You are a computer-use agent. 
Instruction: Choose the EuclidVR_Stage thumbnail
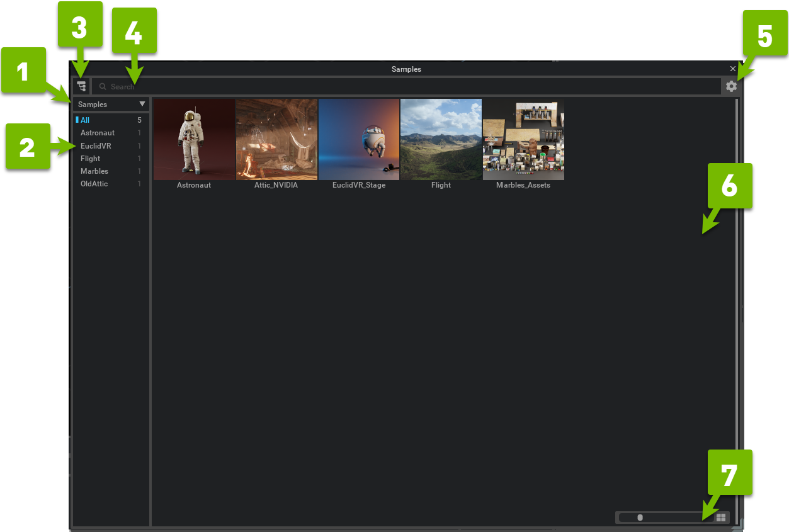click(x=359, y=140)
